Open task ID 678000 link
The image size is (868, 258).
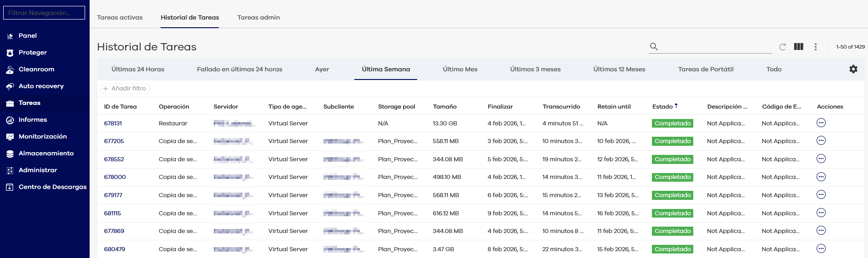coord(115,177)
